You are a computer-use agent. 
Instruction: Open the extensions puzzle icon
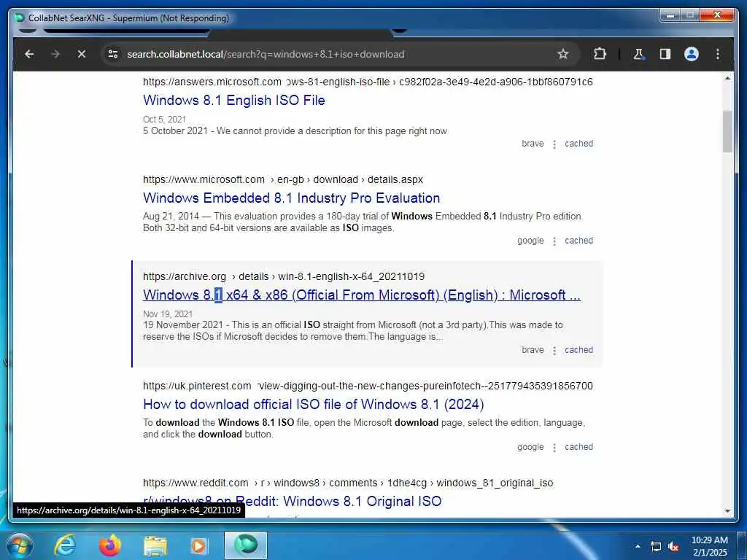pos(600,54)
